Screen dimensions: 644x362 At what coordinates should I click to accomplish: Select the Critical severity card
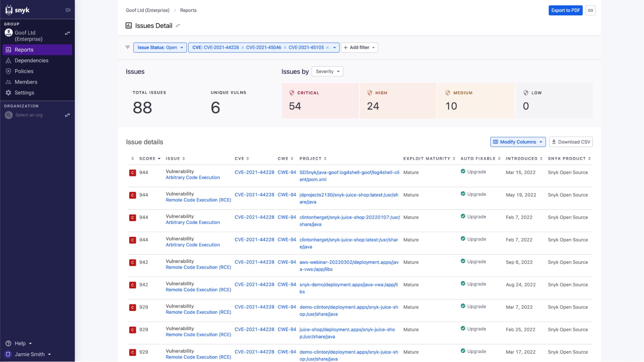point(320,101)
